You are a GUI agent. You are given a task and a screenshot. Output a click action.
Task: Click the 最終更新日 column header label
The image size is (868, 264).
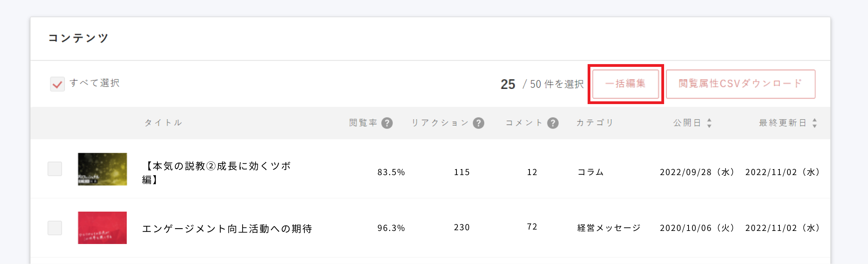click(782, 123)
